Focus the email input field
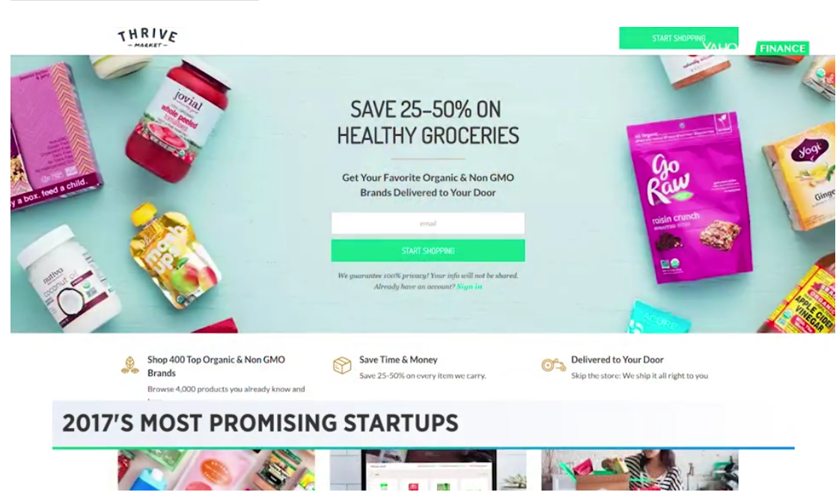This screenshot has width=839, height=504. point(428,224)
